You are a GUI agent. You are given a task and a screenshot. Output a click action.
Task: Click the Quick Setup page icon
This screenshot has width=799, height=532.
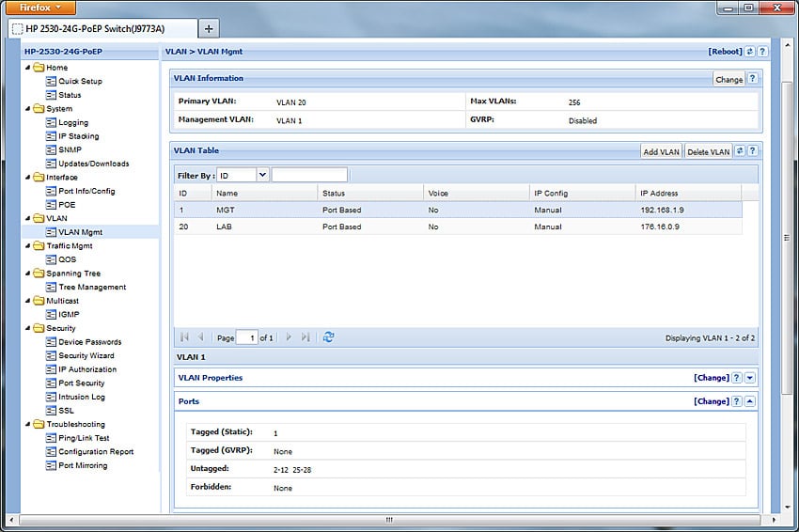[51, 82]
